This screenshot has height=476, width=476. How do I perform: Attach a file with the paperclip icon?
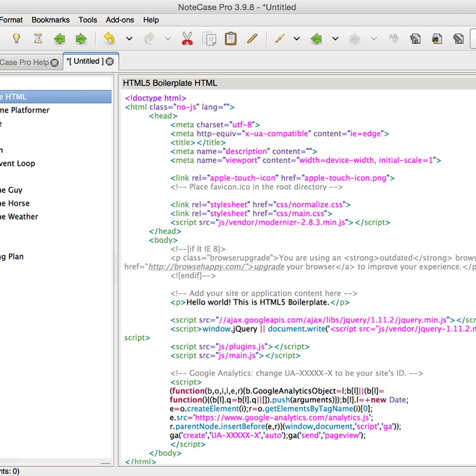tap(458, 38)
